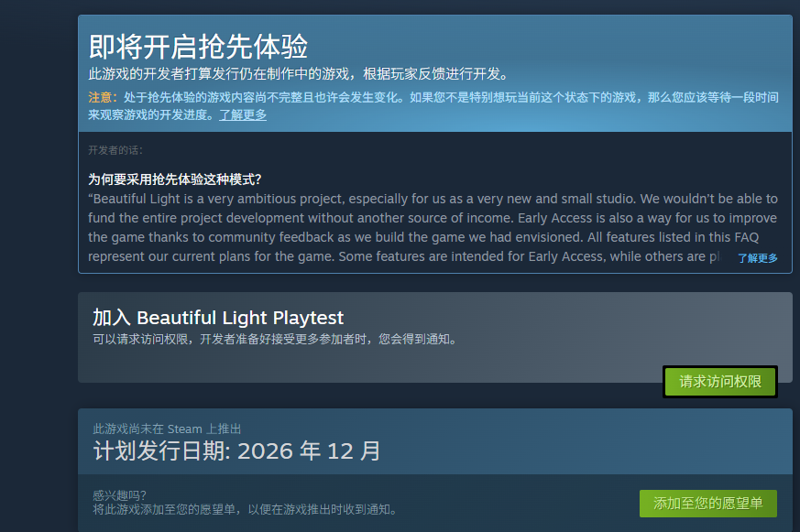
Task: Click the 感兴趣吗? prompt text
Action: click(x=119, y=495)
